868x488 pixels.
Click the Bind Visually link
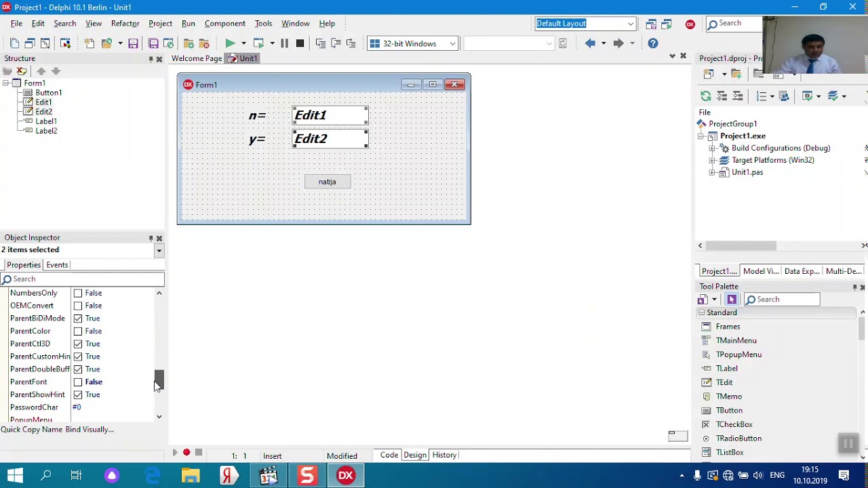(x=90, y=430)
